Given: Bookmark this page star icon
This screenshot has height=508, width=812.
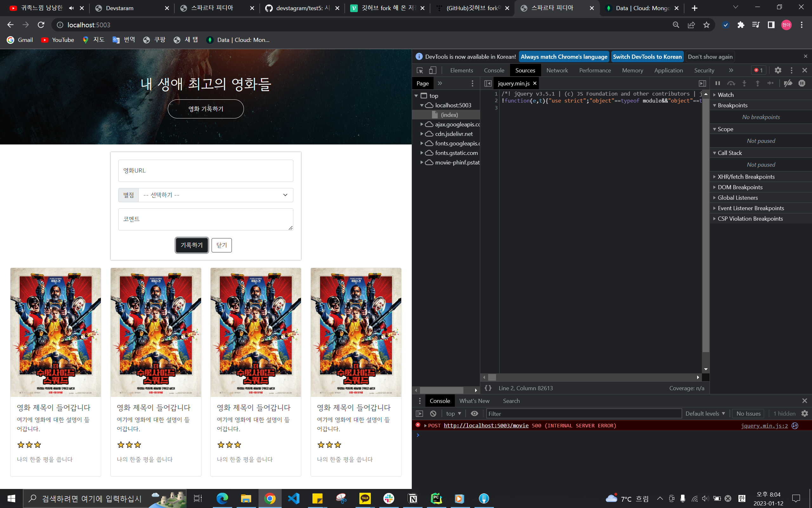Looking at the screenshot, I should (x=707, y=25).
